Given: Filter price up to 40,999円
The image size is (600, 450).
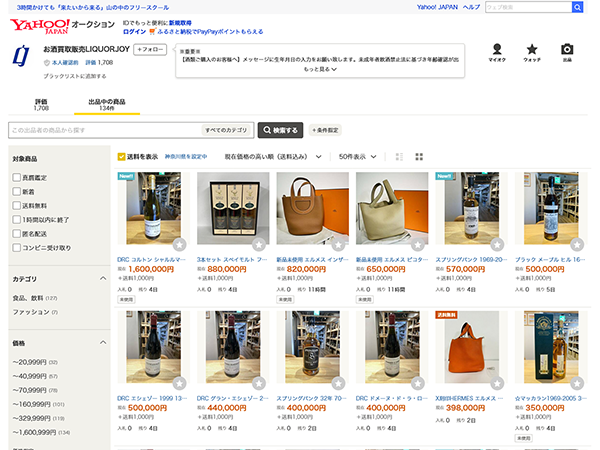Looking at the screenshot, I should [x=35, y=376].
